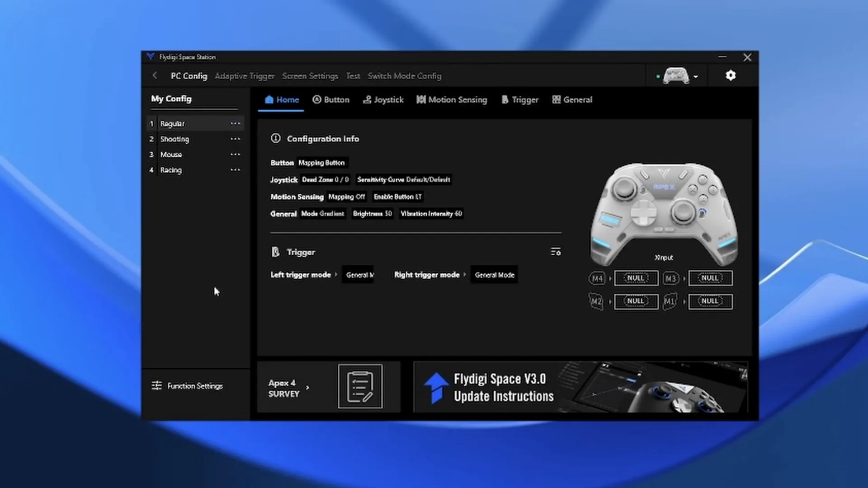Expand the controller selector dropdown arrow

696,76
